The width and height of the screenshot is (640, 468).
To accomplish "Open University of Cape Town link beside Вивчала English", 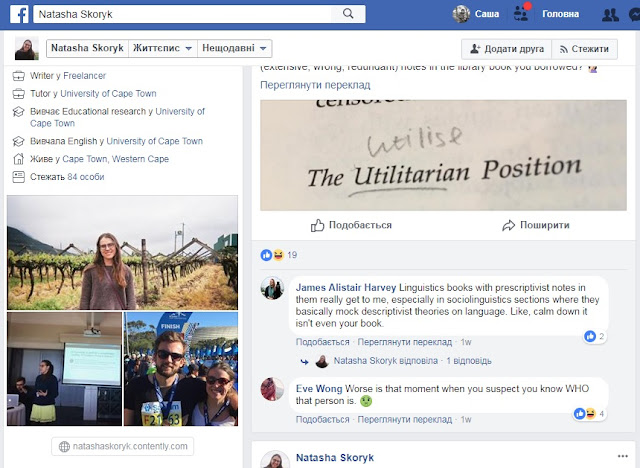I will point(154,141).
